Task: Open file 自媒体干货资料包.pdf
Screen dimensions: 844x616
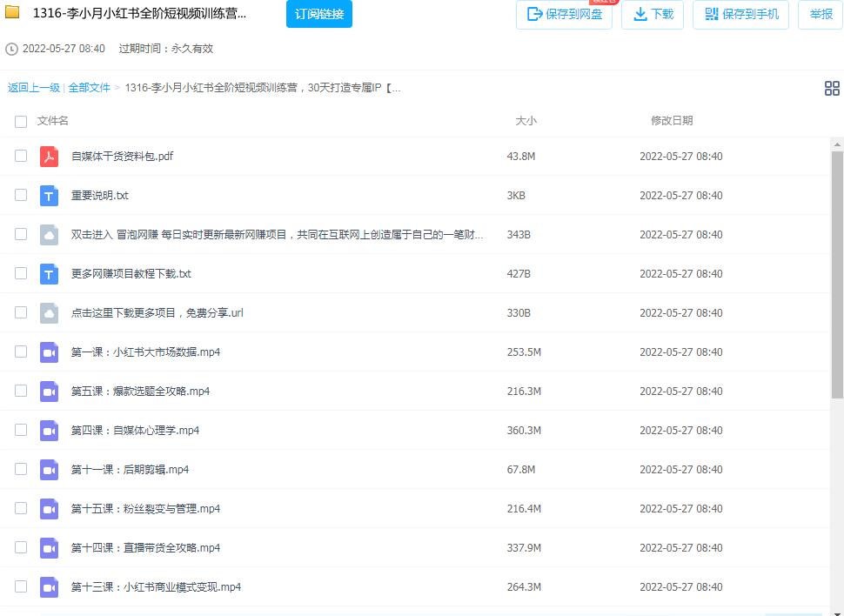Action: [x=122, y=156]
